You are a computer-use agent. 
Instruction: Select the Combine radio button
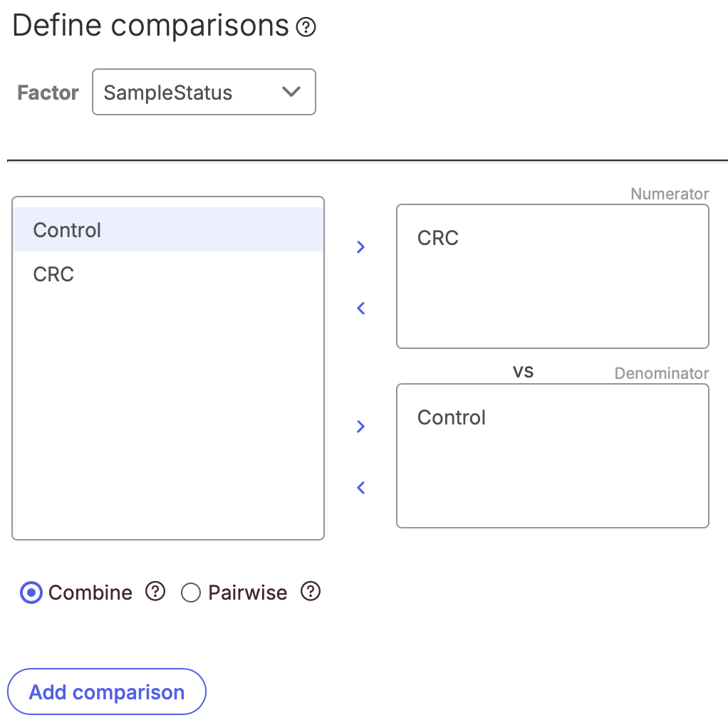[x=31, y=593]
